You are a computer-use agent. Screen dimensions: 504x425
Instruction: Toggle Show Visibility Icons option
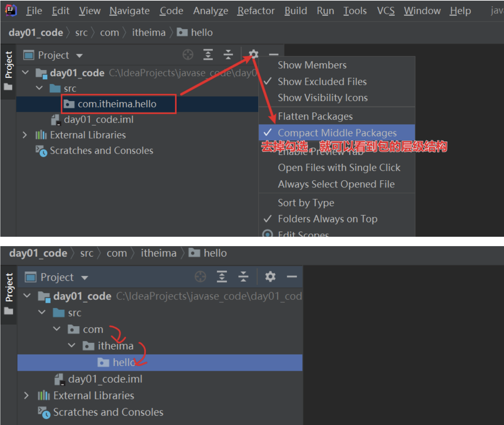337,98
